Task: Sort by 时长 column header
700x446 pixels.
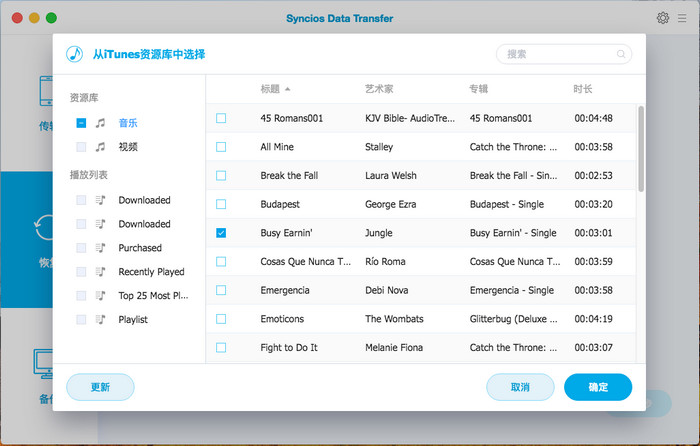Action: click(x=583, y=89)
